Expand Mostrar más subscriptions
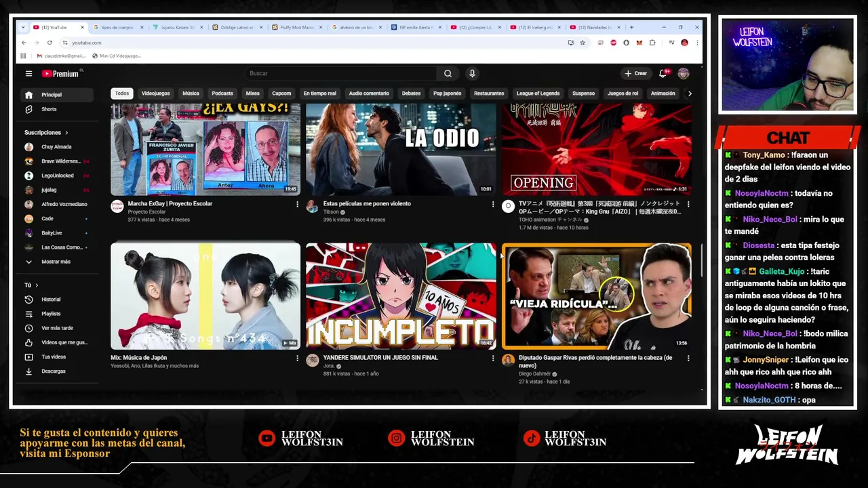Screen dimensions: 868x488 tap(56, 262)
